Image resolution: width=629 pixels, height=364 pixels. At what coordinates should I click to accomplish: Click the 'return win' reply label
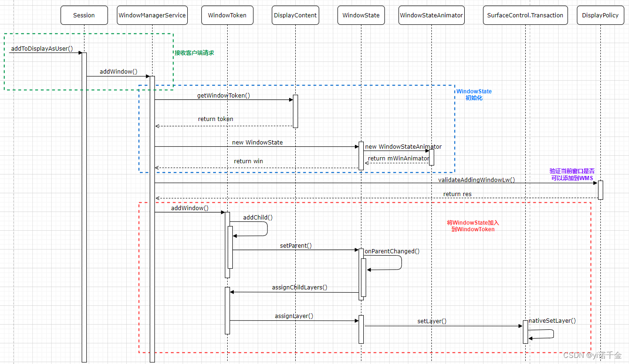[x=248, y=161]
